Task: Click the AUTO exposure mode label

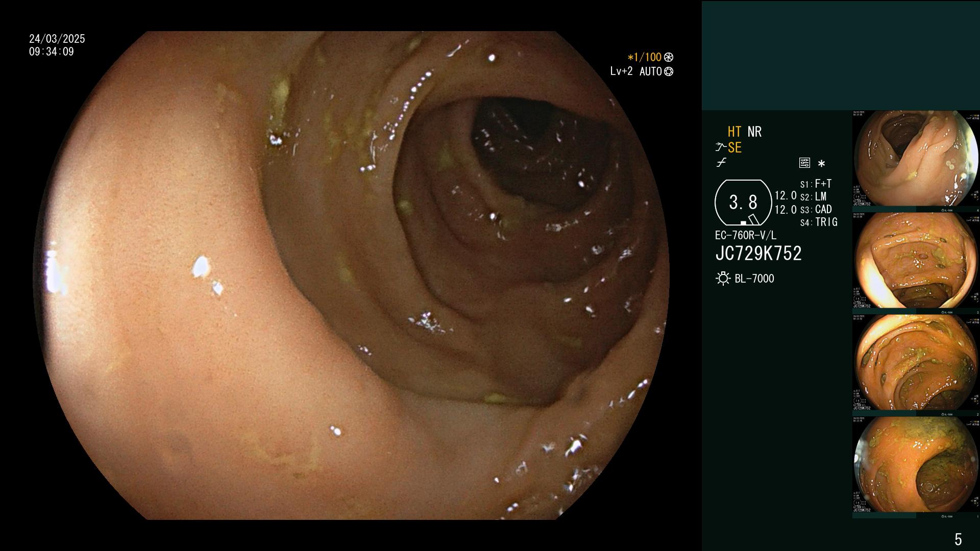Action: pyautogui.click(x=651, y=71)
